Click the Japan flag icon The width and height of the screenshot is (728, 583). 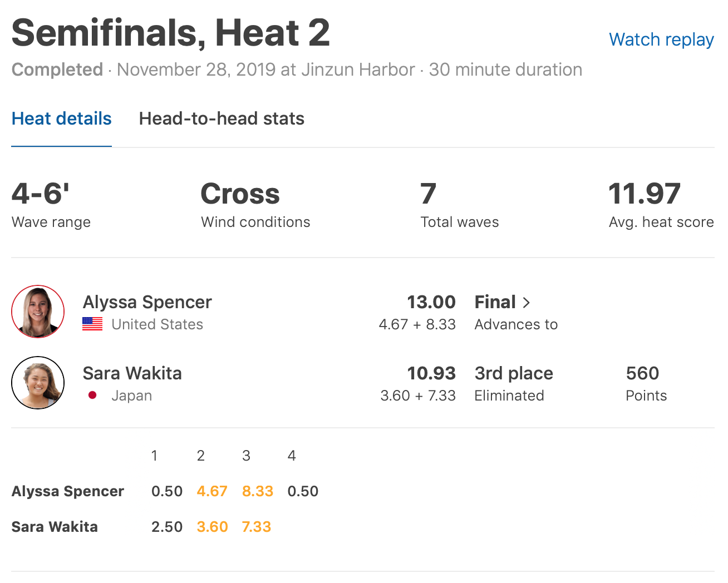coord(92,395)
